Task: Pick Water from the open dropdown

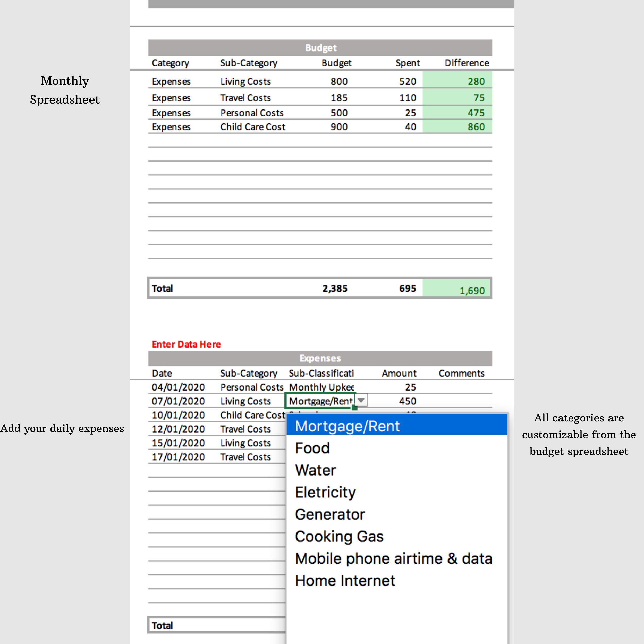Action: click(315, 470)
